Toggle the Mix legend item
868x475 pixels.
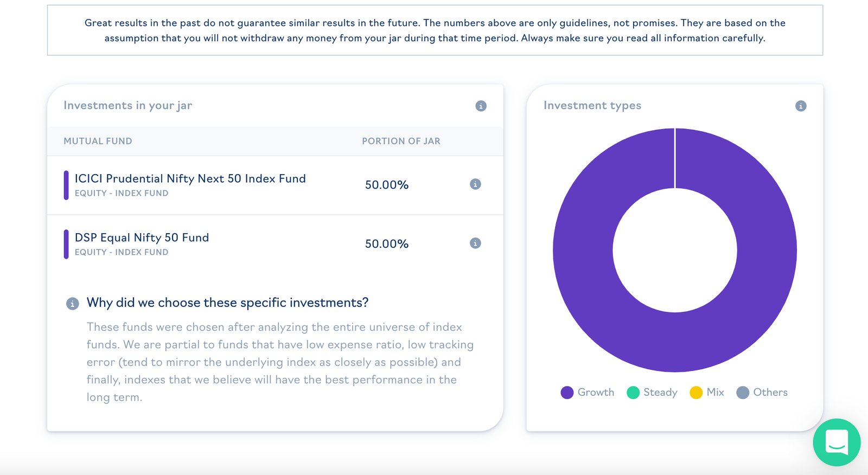pyautogui.click(x=707, y=393)
